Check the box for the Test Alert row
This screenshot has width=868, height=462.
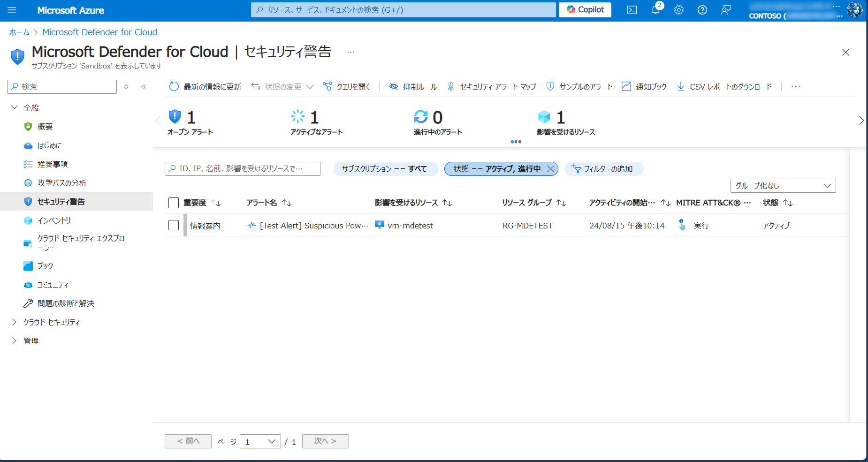[174, 225]
